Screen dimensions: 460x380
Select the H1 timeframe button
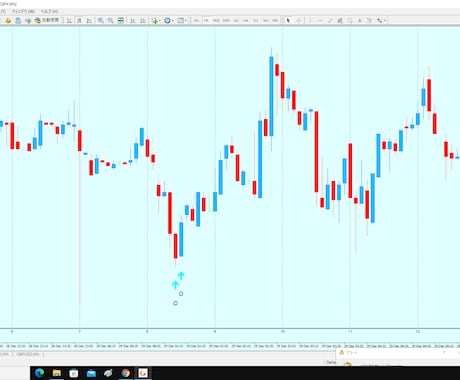(236, 21)
